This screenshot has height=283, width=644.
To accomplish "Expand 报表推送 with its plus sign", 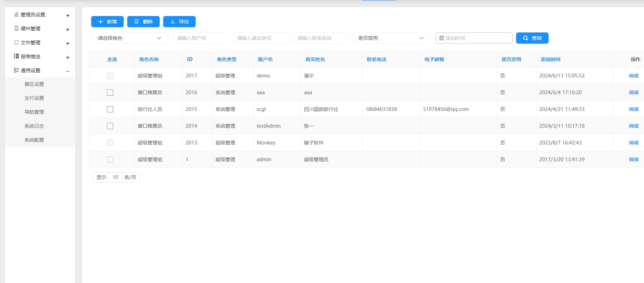I will pyautogui.click(x=68, y=58).
